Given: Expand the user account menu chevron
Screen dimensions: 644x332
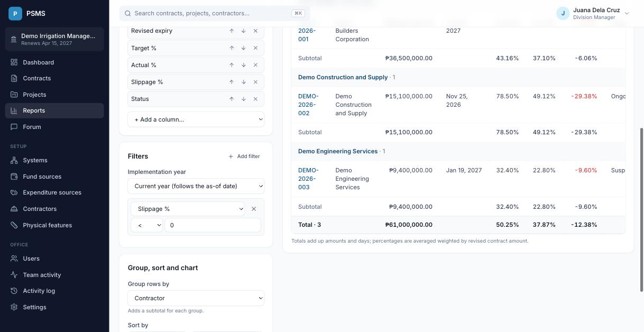Looking at the screenshot, I should point(627,13).
